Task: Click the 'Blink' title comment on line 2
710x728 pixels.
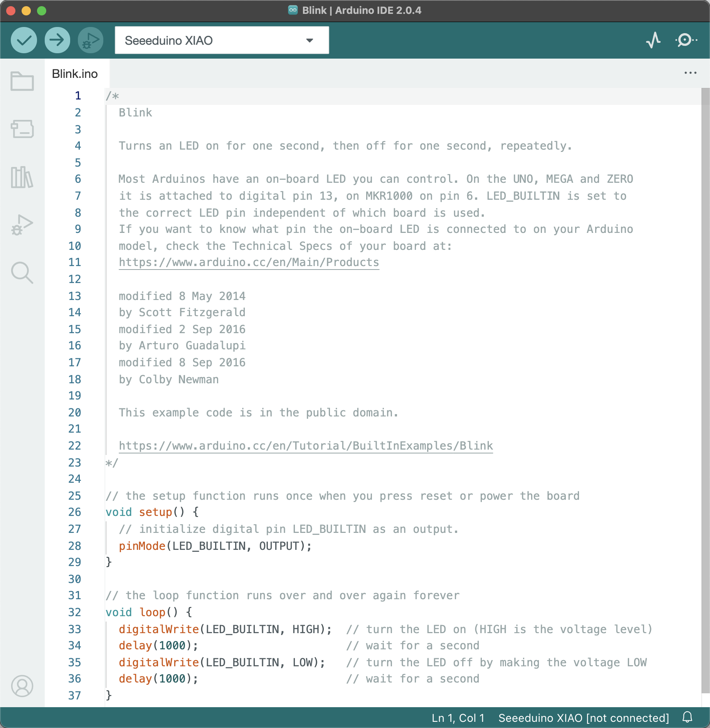Action: tap(135, 113)
